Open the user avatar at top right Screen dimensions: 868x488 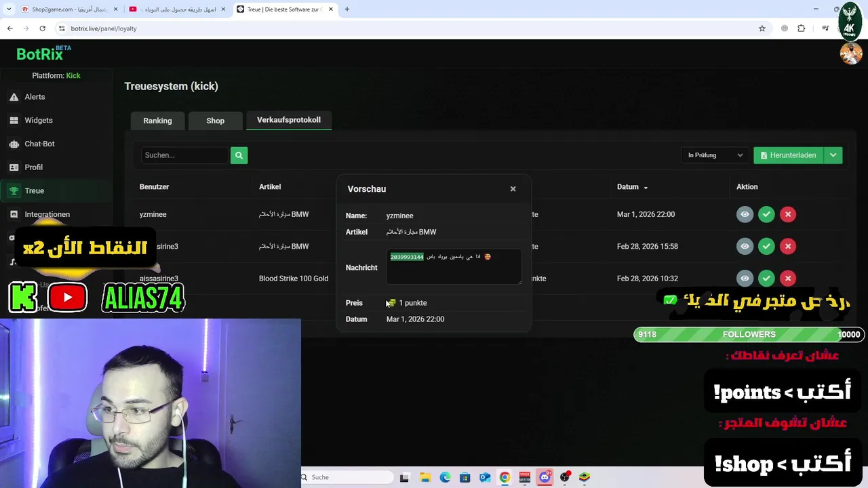pyautogui.click(x=851, y=54)
